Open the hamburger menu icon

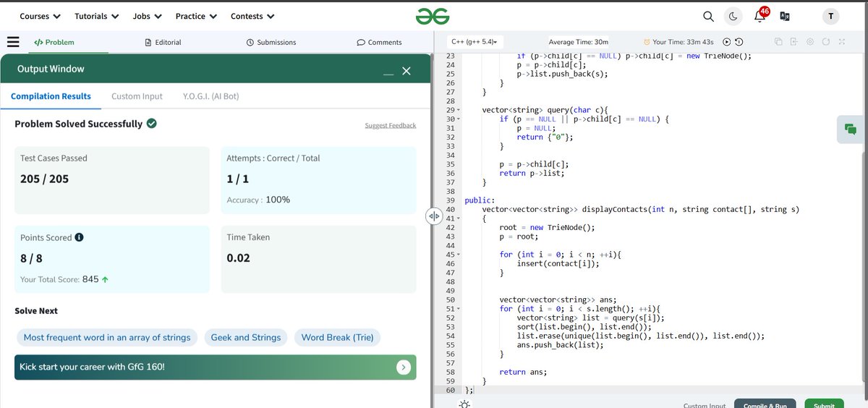pyautogui.click(x=13, y=42)
